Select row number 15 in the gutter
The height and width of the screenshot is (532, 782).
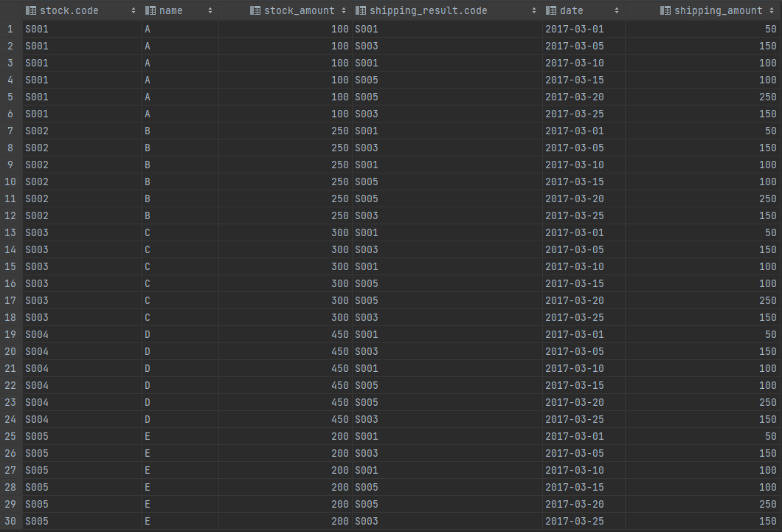[10, 266]
